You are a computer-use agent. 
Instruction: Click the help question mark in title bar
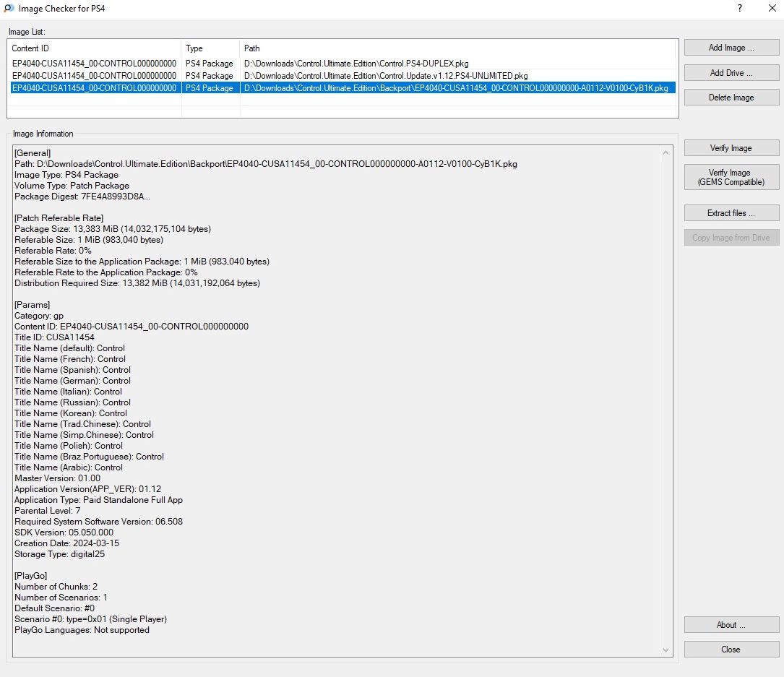click(x=740, y=8)
